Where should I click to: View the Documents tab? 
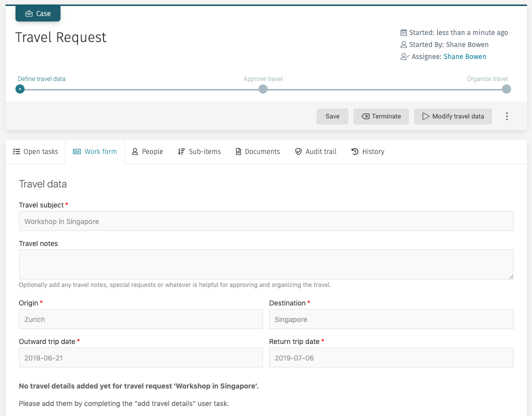coord(257,151)
